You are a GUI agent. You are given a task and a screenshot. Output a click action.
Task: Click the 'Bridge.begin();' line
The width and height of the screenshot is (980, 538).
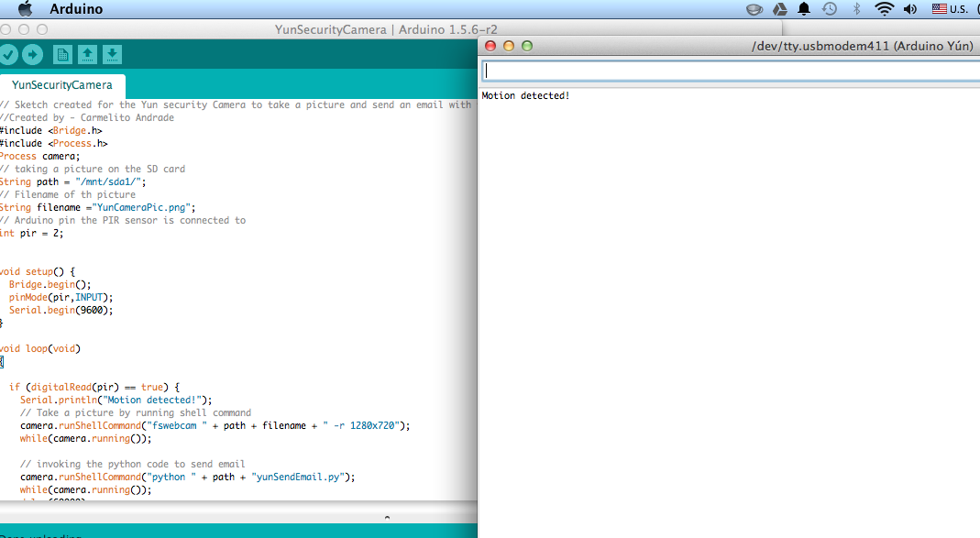50,285
